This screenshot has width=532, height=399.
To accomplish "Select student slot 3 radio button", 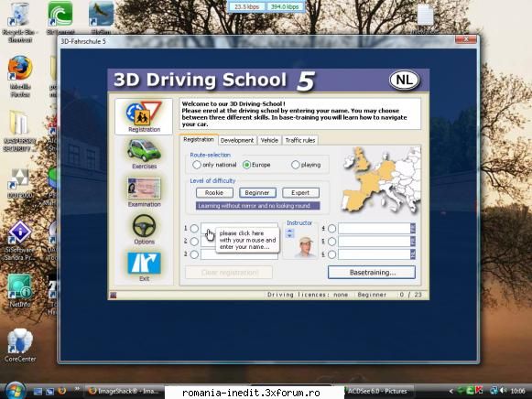I will click(194, 254).
